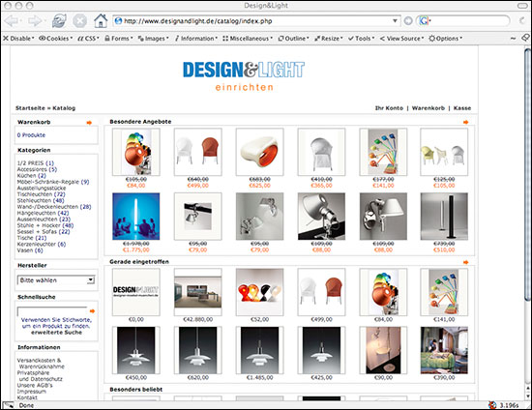
Task: Click the erweiterte Suche link
Action: (57, 333)
